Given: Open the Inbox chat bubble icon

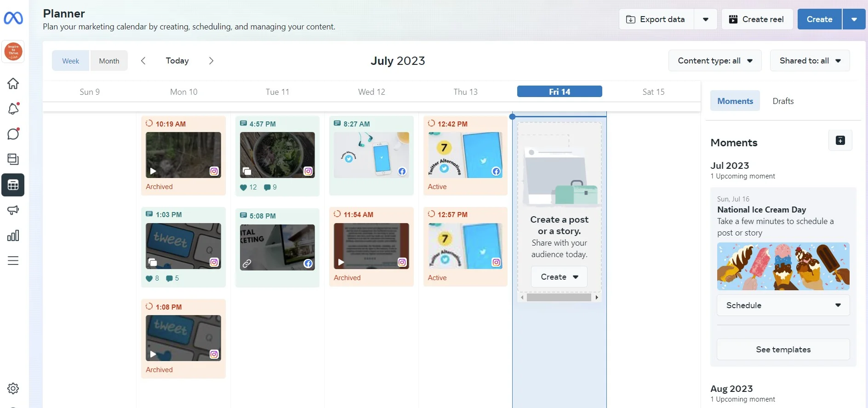Looking at the screenshot, I should (x=13, y=134).
